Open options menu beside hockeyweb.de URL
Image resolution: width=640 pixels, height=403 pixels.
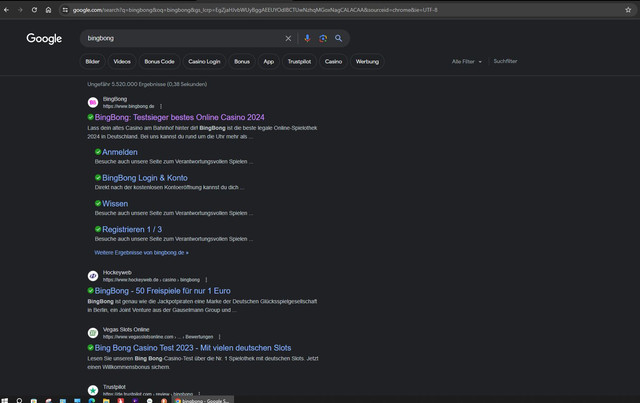tap(206, 280)
